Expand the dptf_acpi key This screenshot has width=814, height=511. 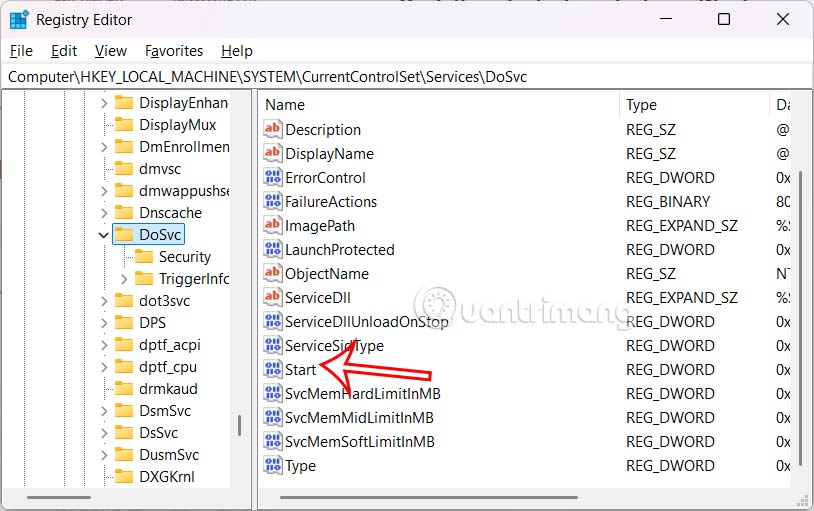coord(104,345)
